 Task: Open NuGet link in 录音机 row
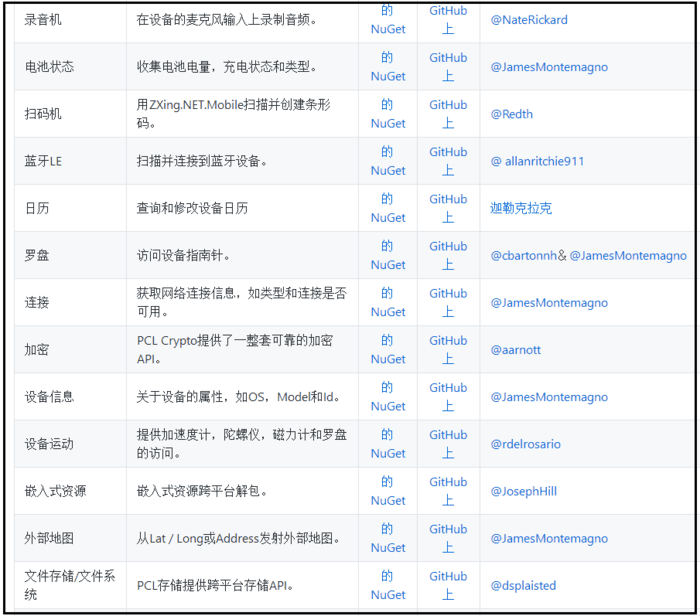[x=388, y=20]
